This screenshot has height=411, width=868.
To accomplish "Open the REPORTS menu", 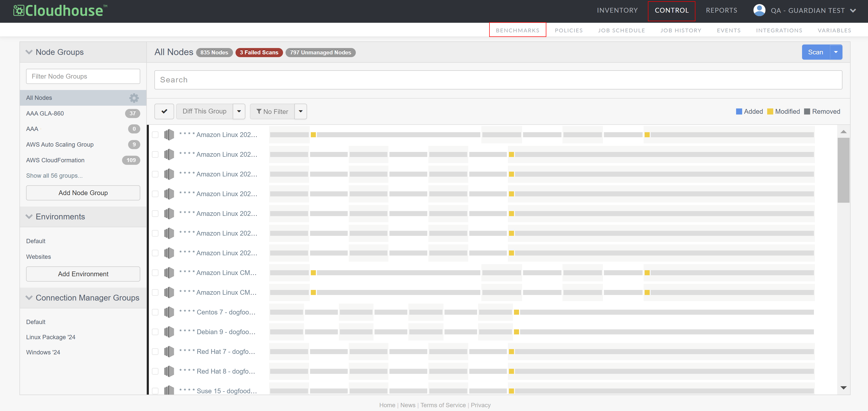I will (721, 10).
